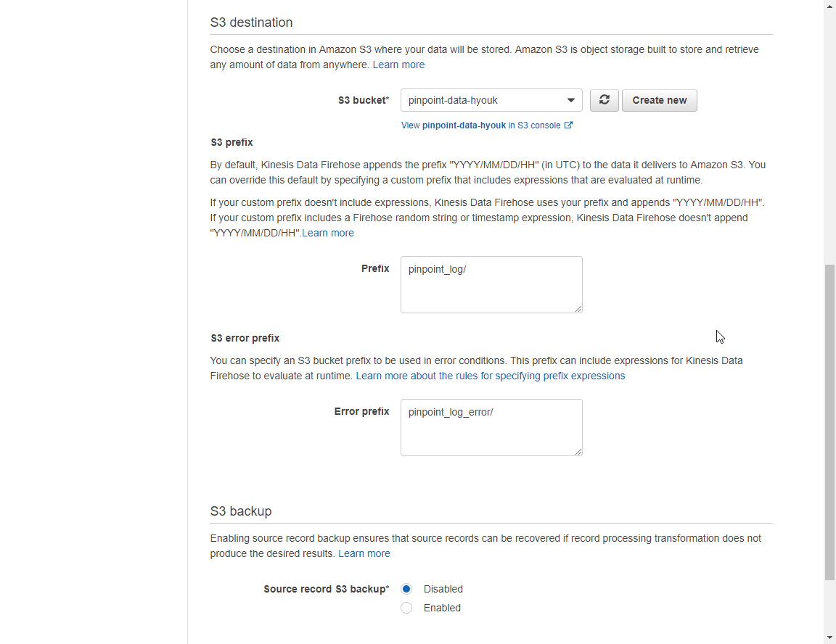Open rules for specifying prefix expressions link
Image resolution: width=836 pixels, height=644 pixels.
pos(490,376)
